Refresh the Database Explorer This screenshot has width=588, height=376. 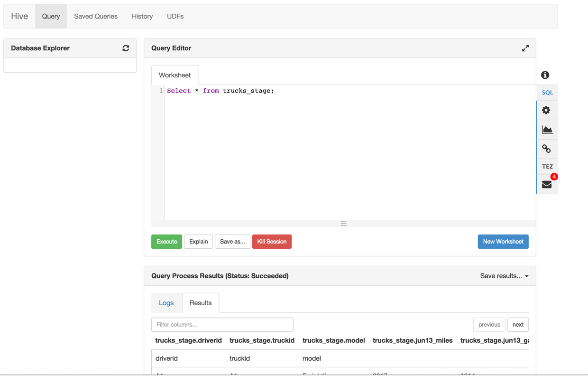click(x=125, y=48)
